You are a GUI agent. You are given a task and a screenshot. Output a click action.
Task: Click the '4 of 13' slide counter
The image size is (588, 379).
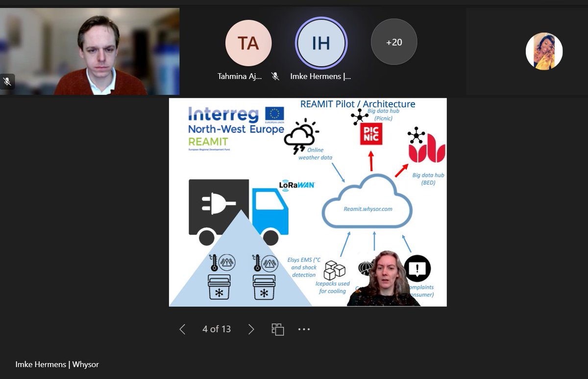coord(217,329)
